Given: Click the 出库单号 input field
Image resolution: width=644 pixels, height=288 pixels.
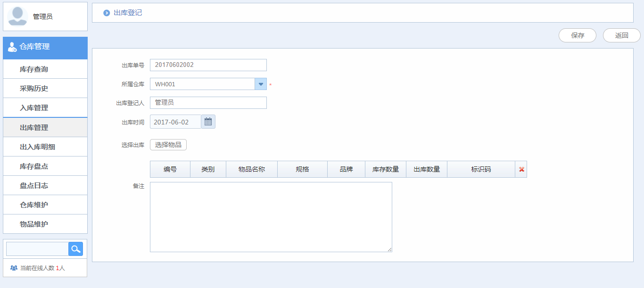Looking at the screenshot, I should pos(208,65).
